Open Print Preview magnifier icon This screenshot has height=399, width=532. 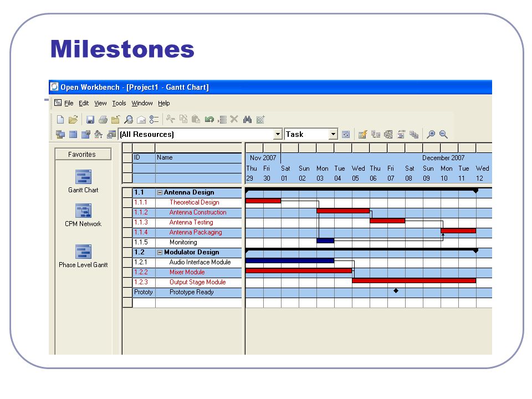point(129,120)
